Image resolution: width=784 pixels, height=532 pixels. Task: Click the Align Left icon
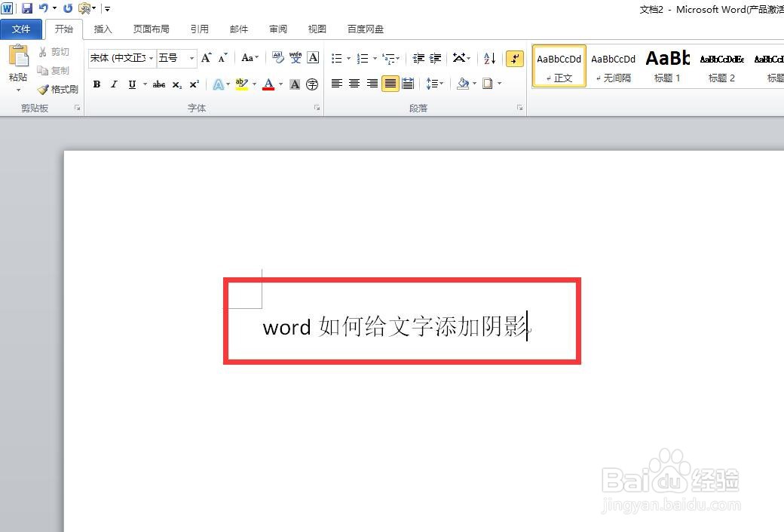pos(337,84)
